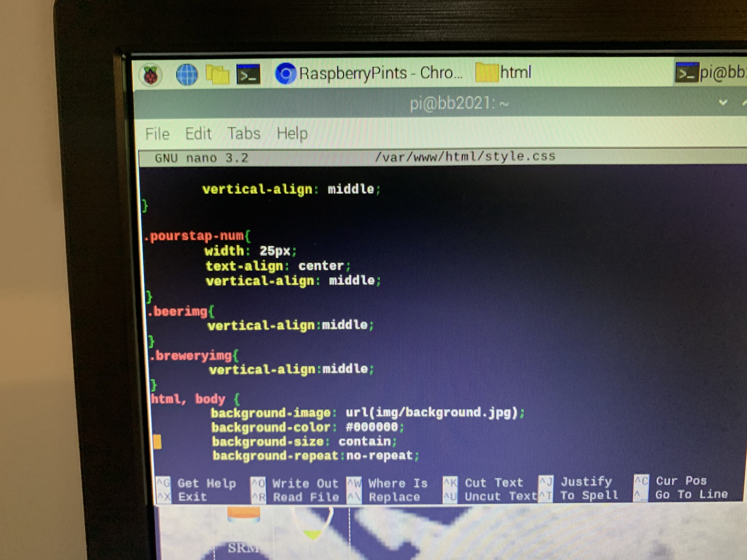Click the GNU nano 3.2 header text

[202, 158]
